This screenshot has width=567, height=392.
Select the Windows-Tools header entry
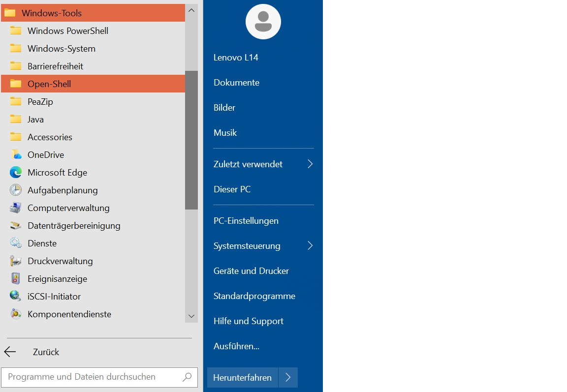pos(93,13)
